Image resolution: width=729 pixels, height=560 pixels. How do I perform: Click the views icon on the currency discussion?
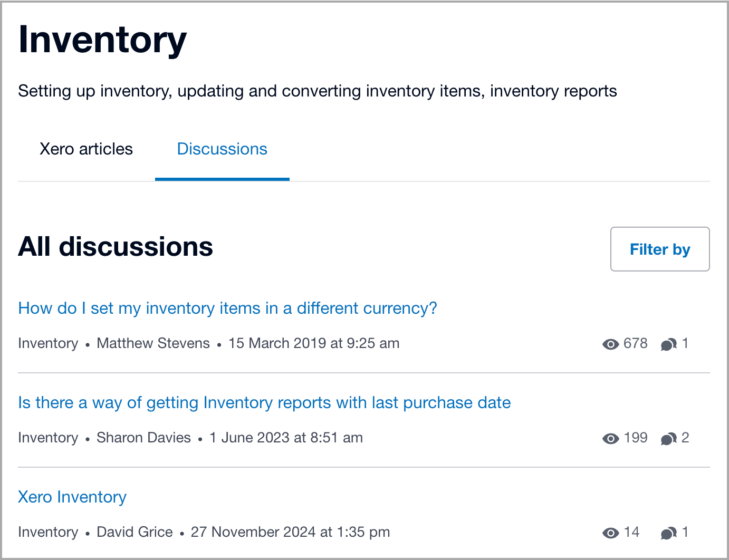coord(610,343)
